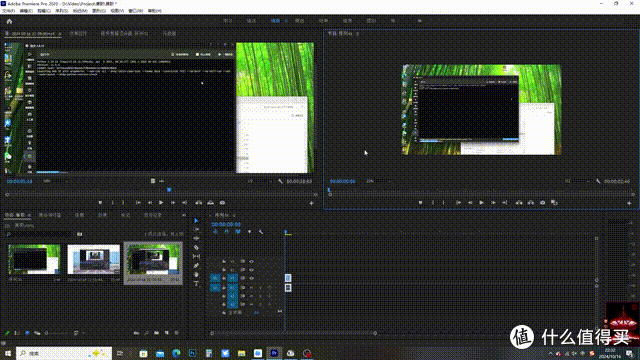Toggle Snap in the timeline

click(227, 232)
